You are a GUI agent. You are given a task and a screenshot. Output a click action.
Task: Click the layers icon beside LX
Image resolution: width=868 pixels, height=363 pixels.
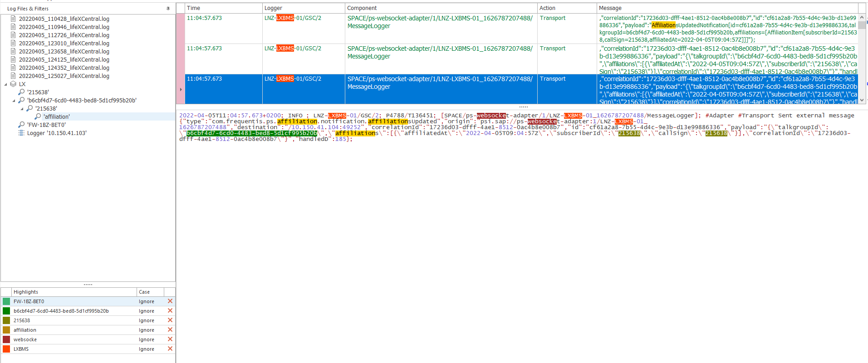[13, 84]
